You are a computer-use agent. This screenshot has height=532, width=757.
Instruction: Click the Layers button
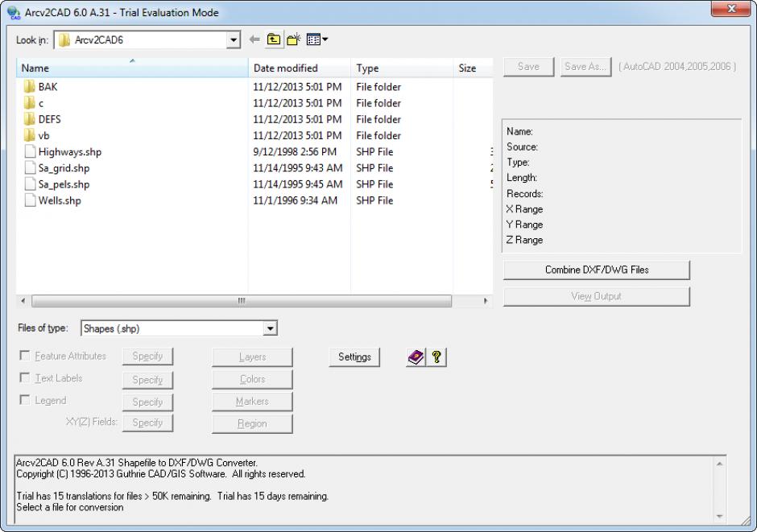[x=252, y=357]
